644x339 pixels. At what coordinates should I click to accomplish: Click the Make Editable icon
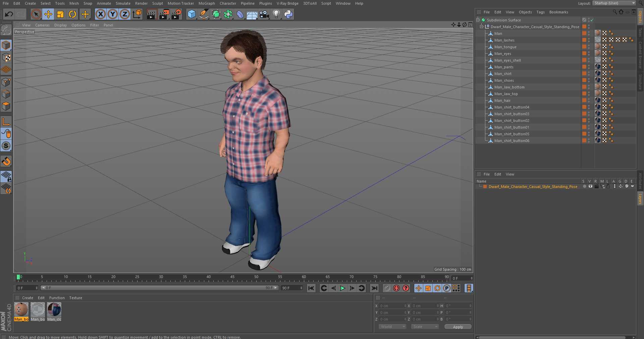[x=6, y=30]
